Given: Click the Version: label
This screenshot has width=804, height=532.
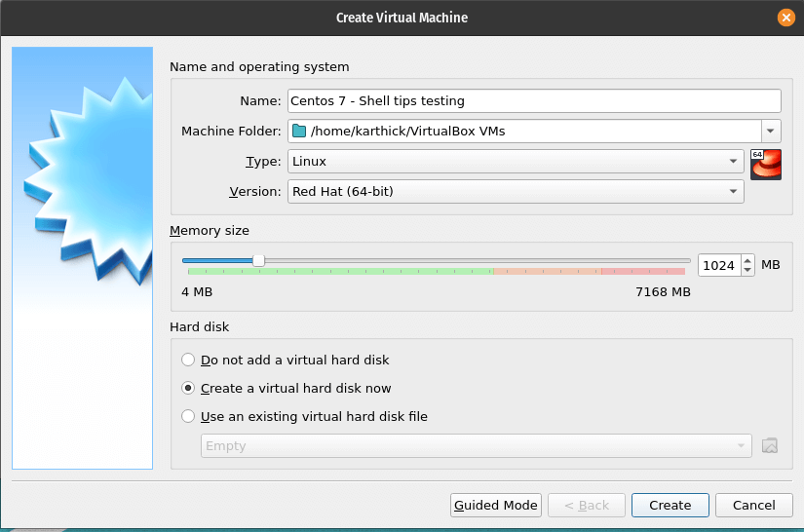Looking at the screenshot, I should [x=255, y=192].
